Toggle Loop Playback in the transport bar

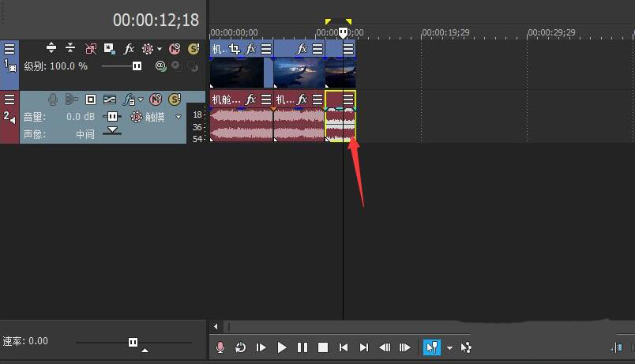click(240, 347)
